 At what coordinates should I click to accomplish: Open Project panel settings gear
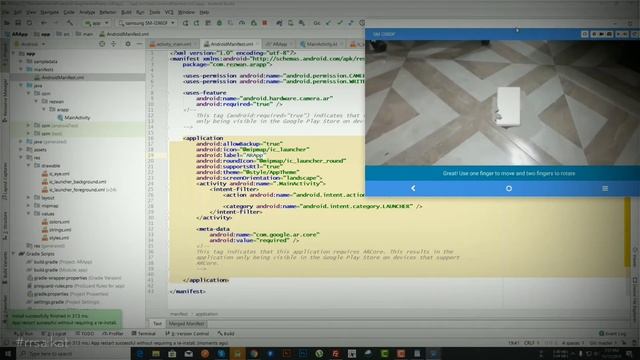point(128,44)
